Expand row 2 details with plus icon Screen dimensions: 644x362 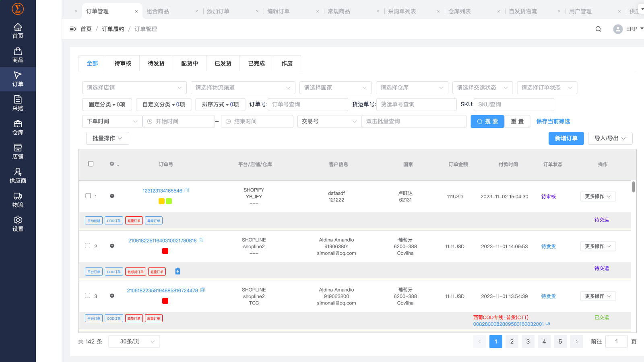click(112, 246)
